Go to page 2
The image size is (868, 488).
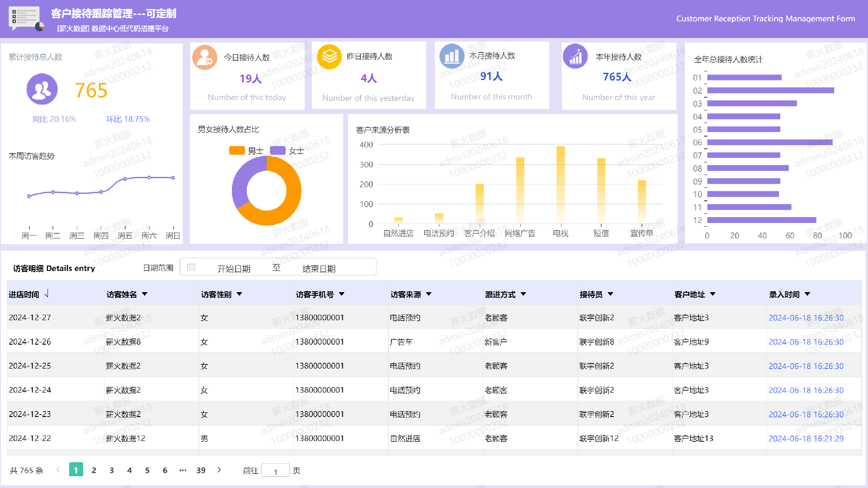pos(94,470)
